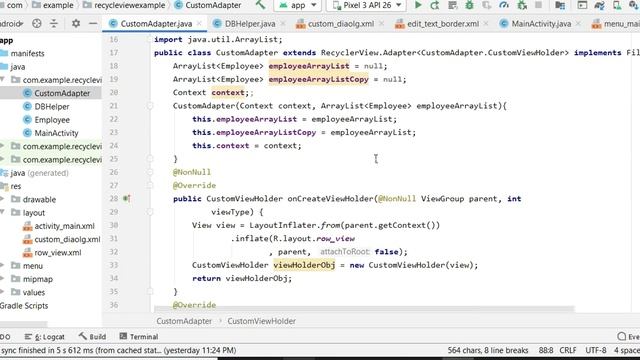This screenshot has height=360, width=640.
Task: Open the SDK Manager icon
Action: click(x=634, y=5)
